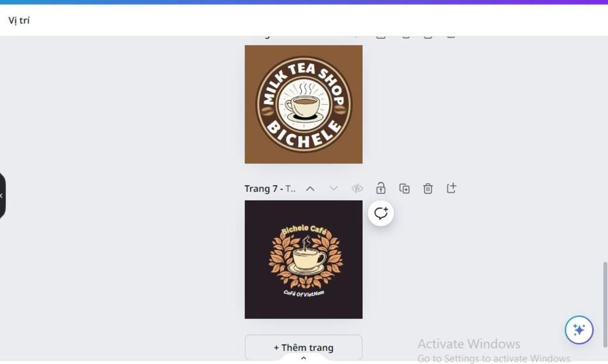Screen dimensions: 608x364
Task: Expand the page list chevron at bottom
Action: (x=303, y=358)
